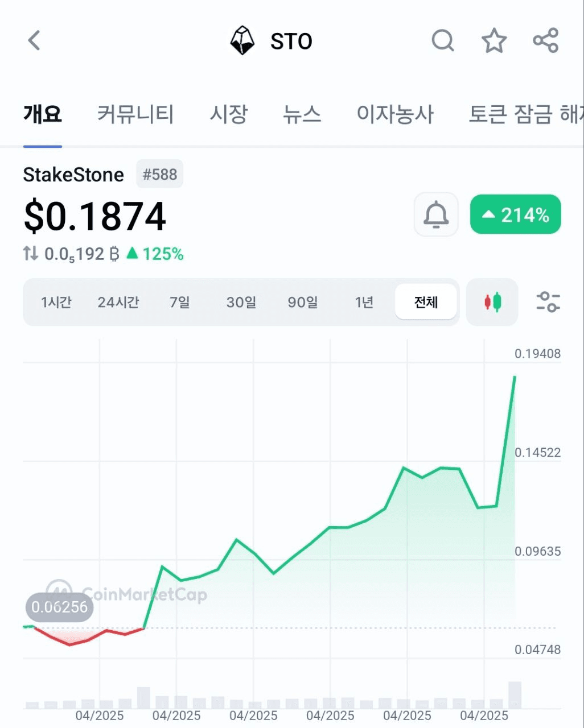Tap the #588 rank badge
The width and height of the screenshot is (584, 728).
(x=160, y=174)
